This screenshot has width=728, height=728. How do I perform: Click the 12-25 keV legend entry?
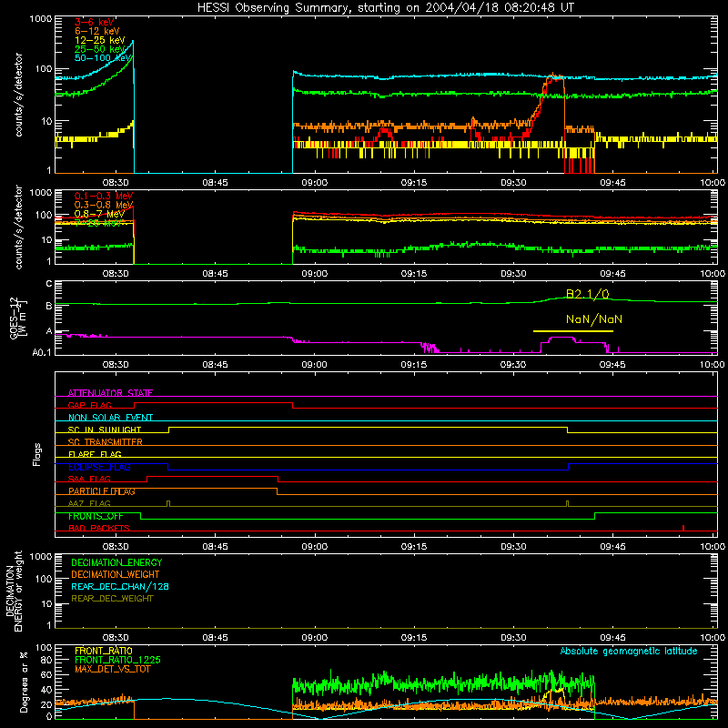[100, 40]
